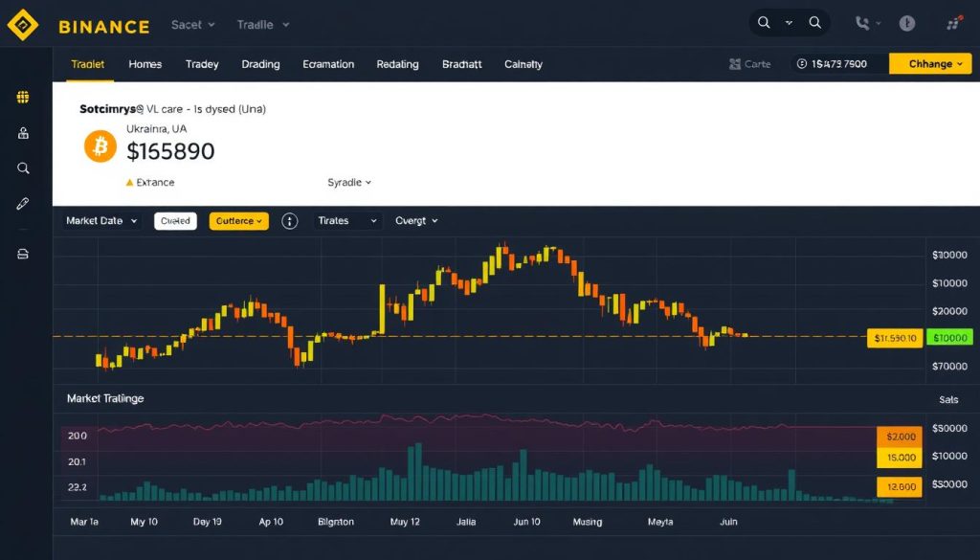This screenshot has width=980, height=560.
Task: Click the Market Tralinge heading
Action: (x=105, y=398)
